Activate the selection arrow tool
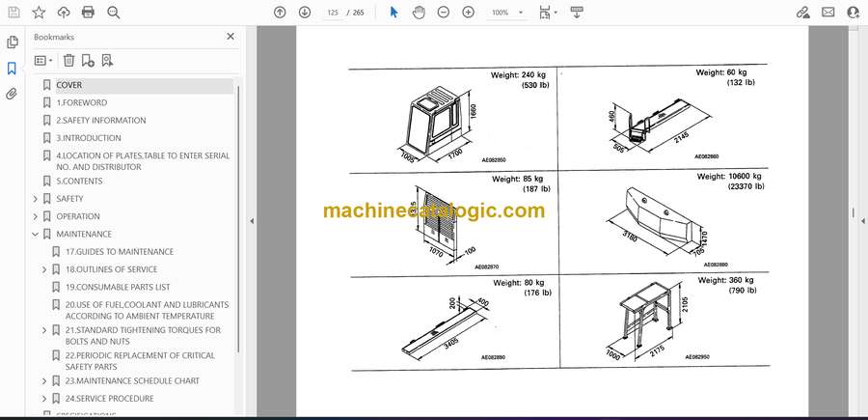 (x=393, y=13)
